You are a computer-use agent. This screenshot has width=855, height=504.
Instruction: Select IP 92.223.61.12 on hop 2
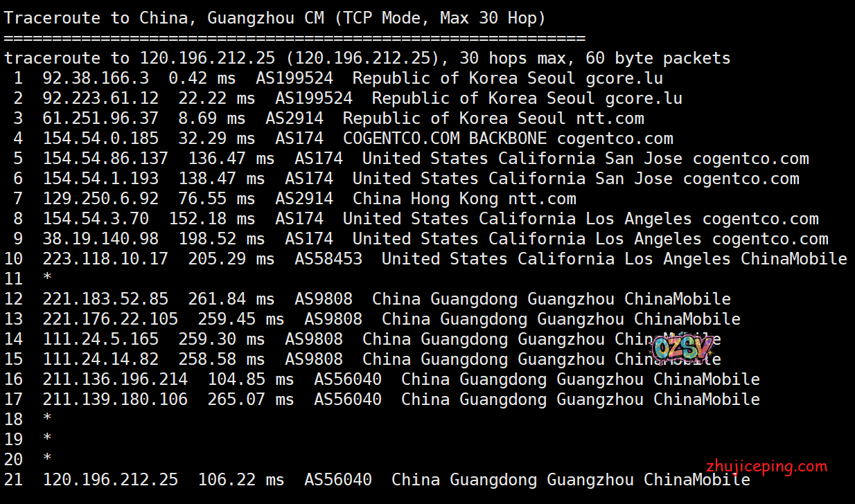tap(100, 98)
